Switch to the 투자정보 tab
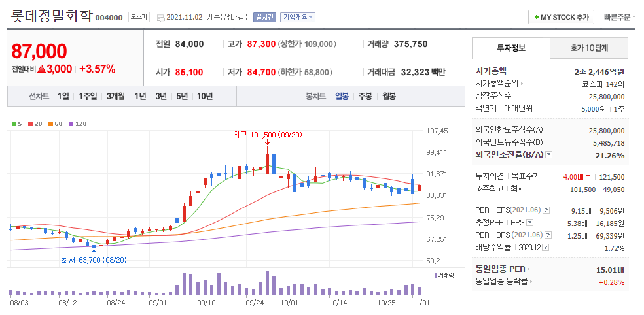Viewport: 644px width, 315px height. (x=511, y=48)
